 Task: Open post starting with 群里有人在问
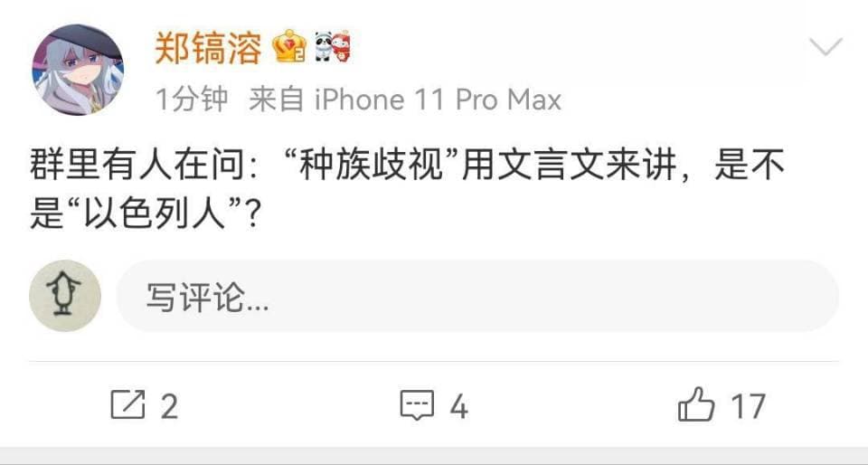pyautogui.click(x=408, y=190)
